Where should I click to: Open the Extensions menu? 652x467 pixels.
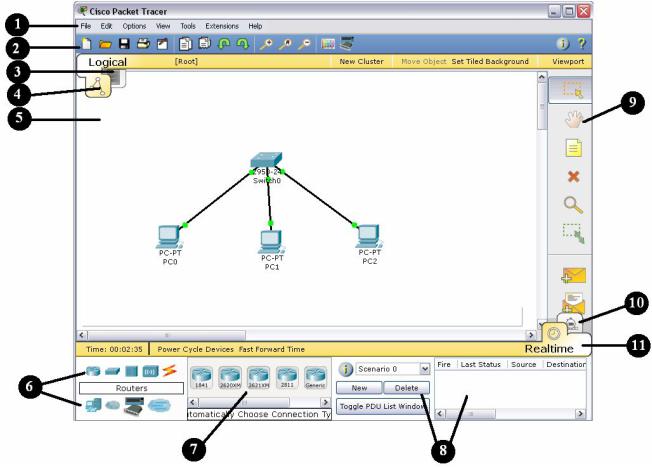(x=222, y=26)
